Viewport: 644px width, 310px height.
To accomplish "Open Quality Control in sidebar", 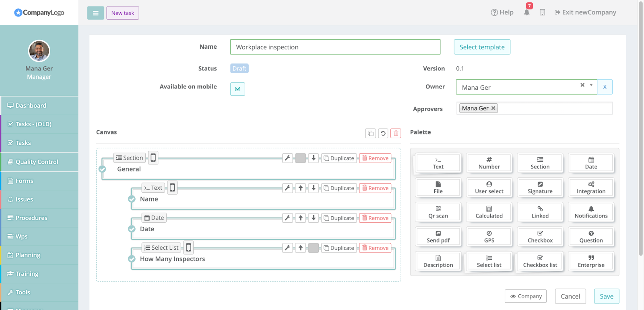I will tap(39, 162).
